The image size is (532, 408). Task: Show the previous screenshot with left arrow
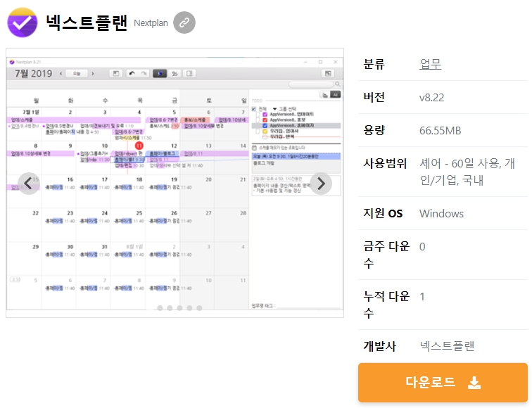(28, 184)
